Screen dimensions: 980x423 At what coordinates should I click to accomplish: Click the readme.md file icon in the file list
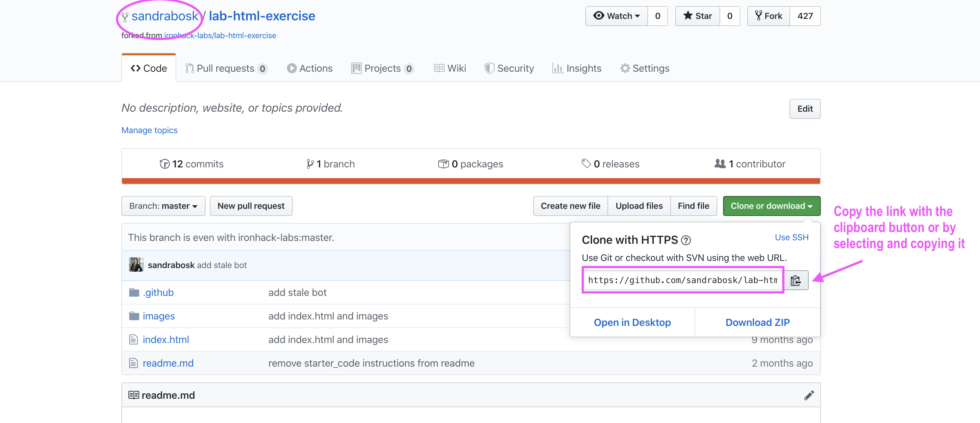133,363
